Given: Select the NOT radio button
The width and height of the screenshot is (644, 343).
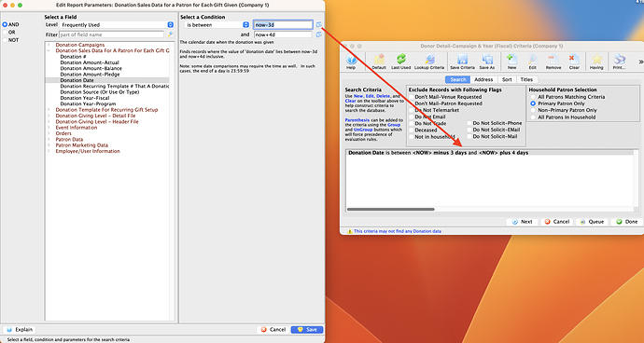Looking at the screenshot, I should click(5, 40).
